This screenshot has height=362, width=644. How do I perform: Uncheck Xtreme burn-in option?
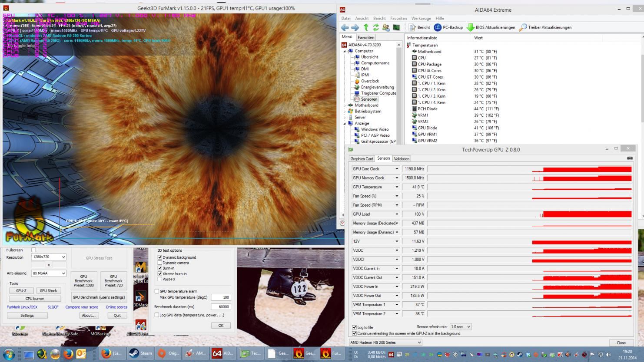[160, 274]
